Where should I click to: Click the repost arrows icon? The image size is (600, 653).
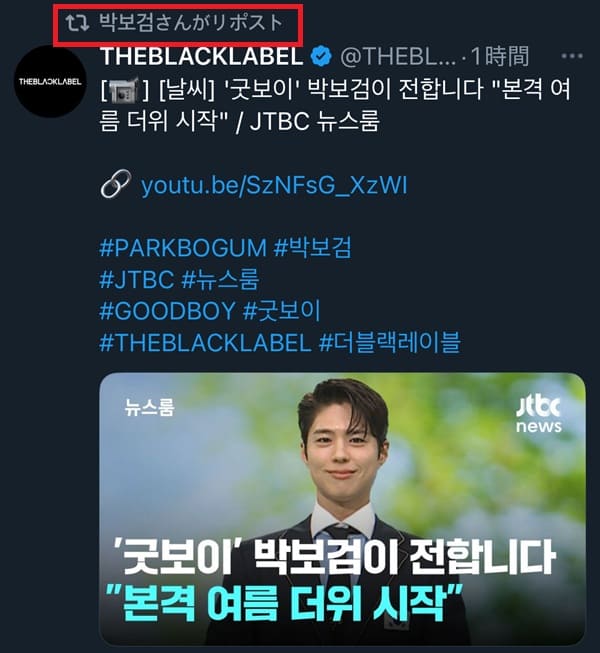tap(77, 23)
